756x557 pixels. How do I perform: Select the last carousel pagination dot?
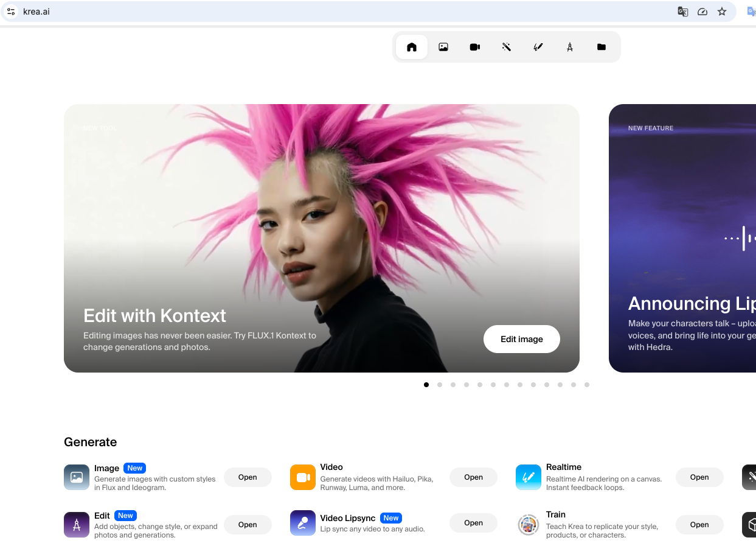[587, 385]
